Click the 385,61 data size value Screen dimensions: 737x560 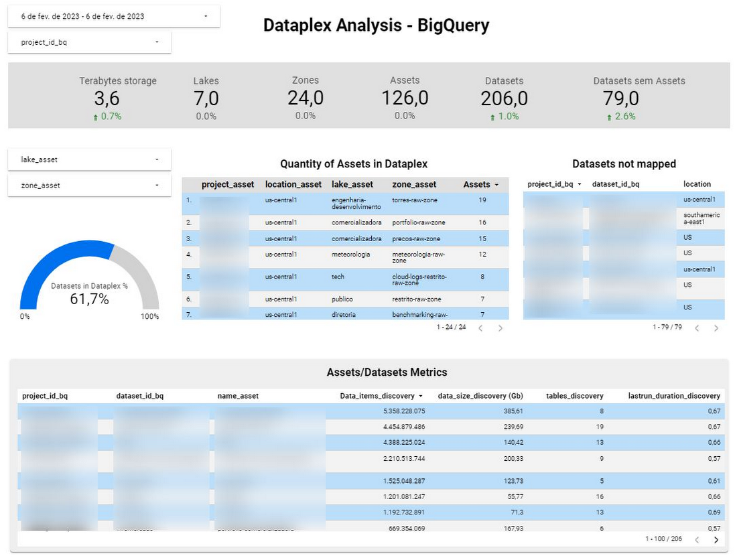tap(513, 411)
